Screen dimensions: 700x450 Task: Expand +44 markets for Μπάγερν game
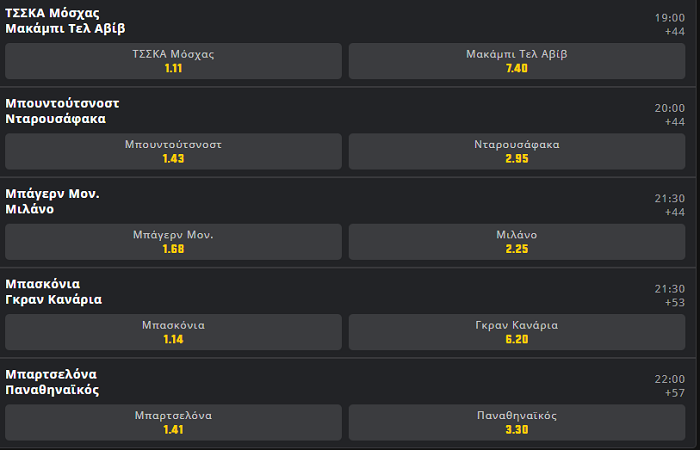[675, 212]
